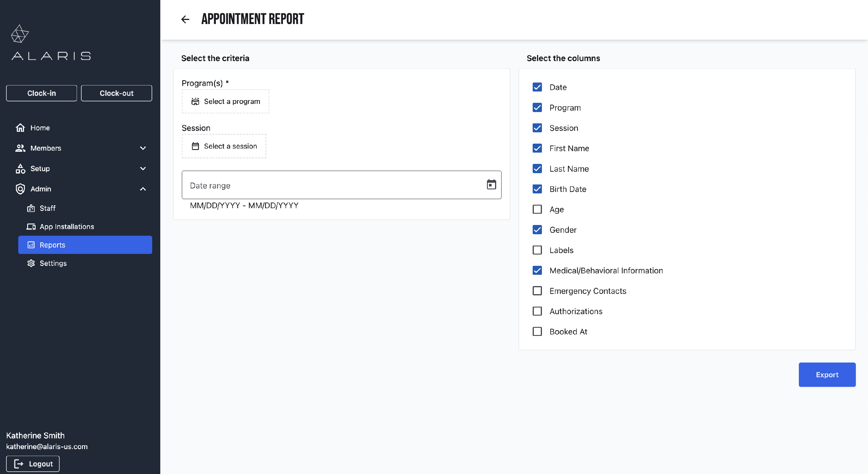This screenshot has height=474, width=868.
Task: Click the Settings gear icon
Action: 31,263
